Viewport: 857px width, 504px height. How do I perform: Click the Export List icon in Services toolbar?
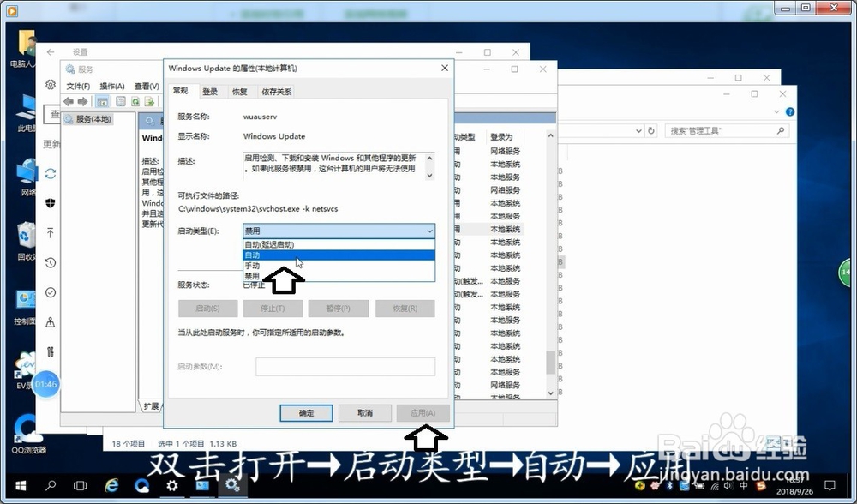click(148, 102)
